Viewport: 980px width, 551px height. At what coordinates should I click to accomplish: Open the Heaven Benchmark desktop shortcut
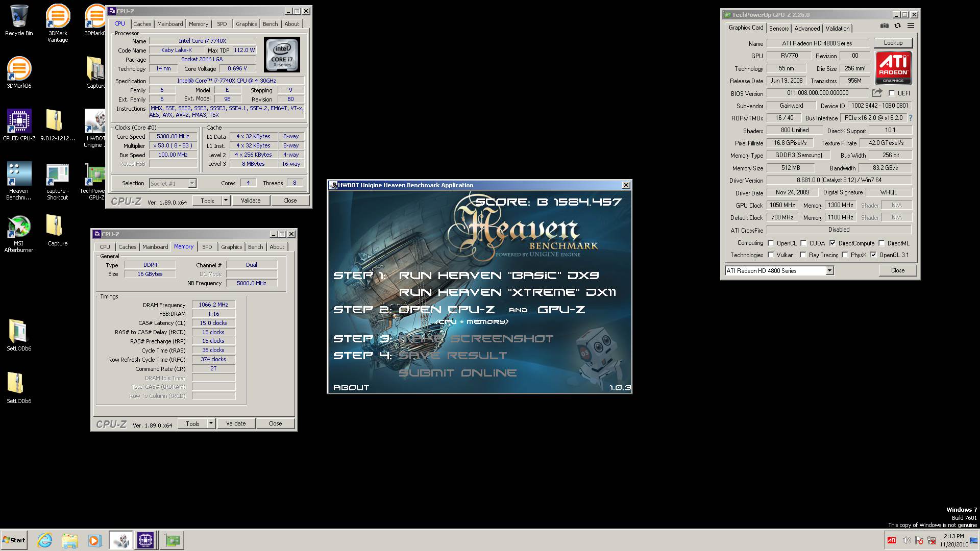pos(19,181)
